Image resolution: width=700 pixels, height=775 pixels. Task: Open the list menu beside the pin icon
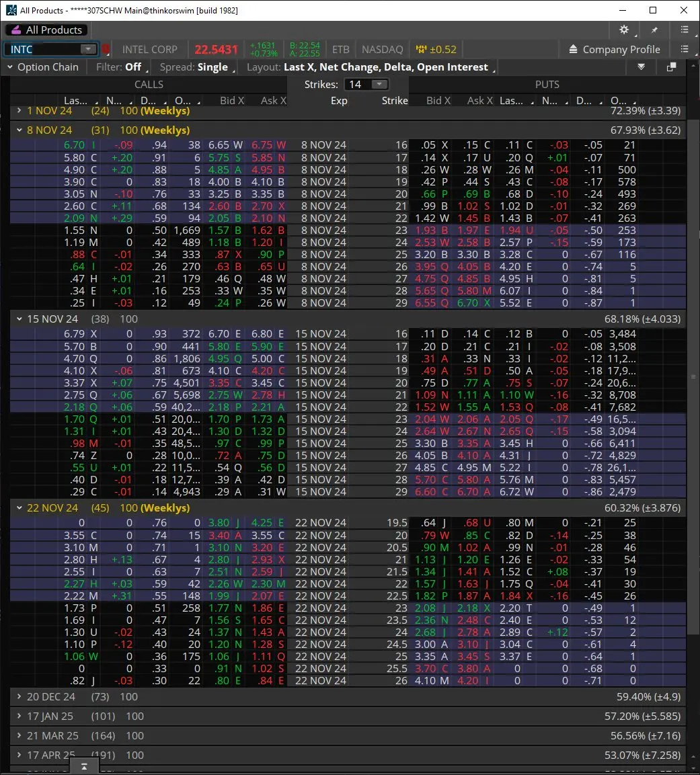coord(685,30)
